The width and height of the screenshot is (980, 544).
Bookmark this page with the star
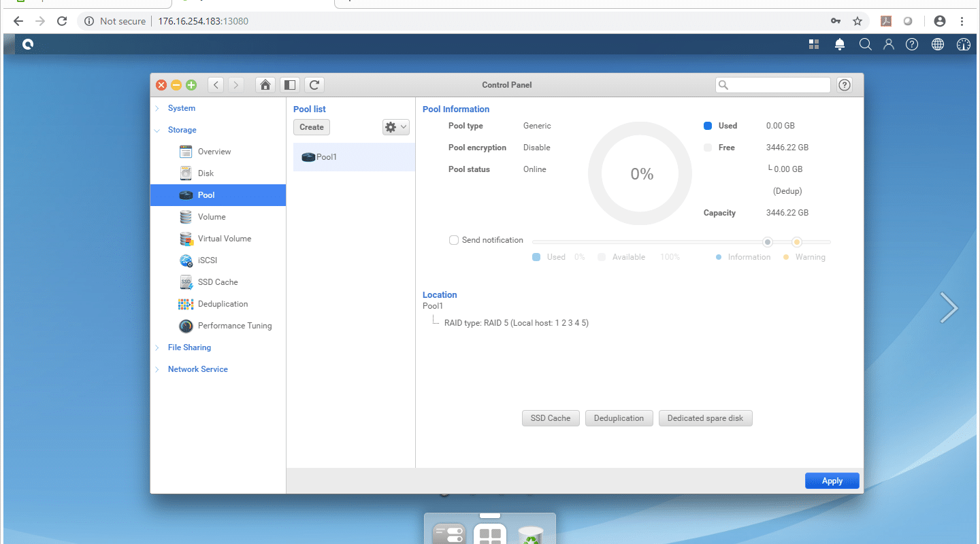tap(857, 21)
